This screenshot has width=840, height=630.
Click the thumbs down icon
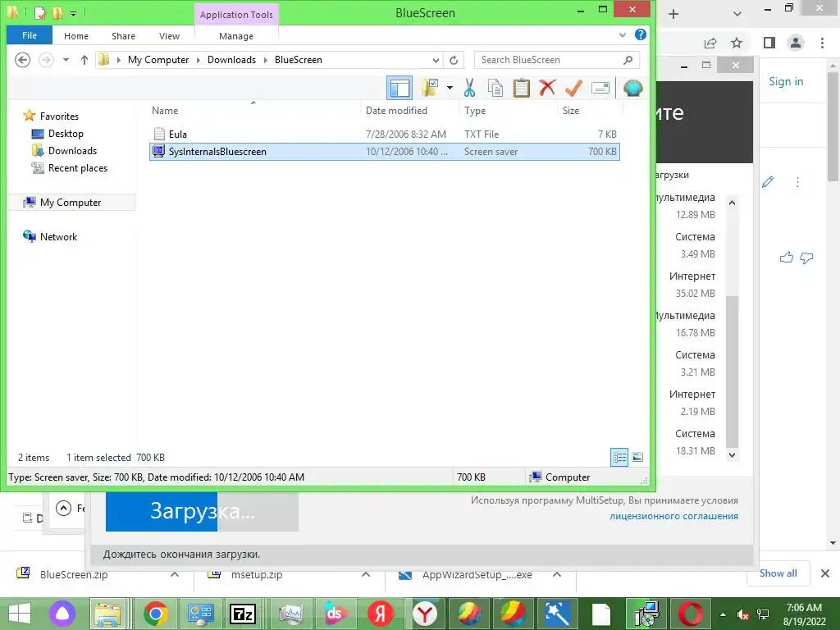pos(806,258)
